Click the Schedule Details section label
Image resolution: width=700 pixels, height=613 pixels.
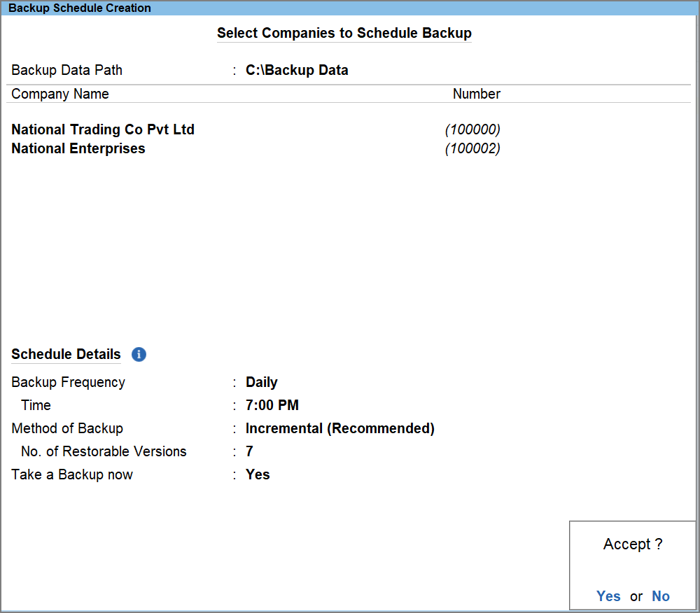coord(66,354)
